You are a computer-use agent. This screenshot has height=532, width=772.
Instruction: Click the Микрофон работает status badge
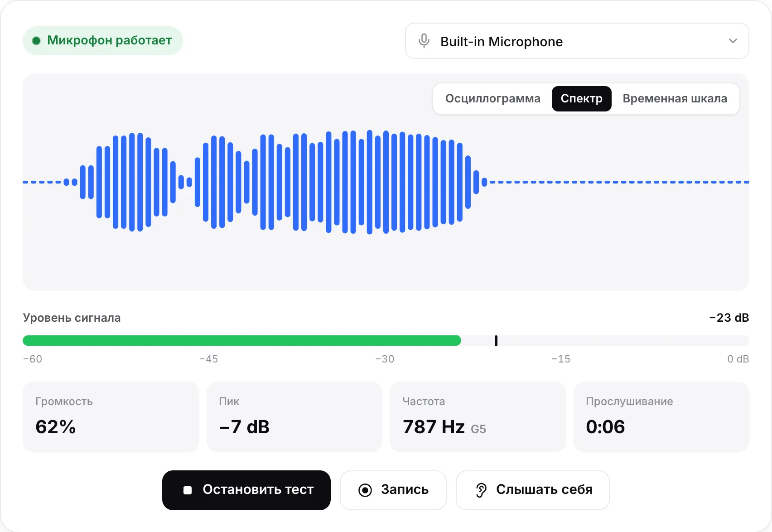[103, 41]
